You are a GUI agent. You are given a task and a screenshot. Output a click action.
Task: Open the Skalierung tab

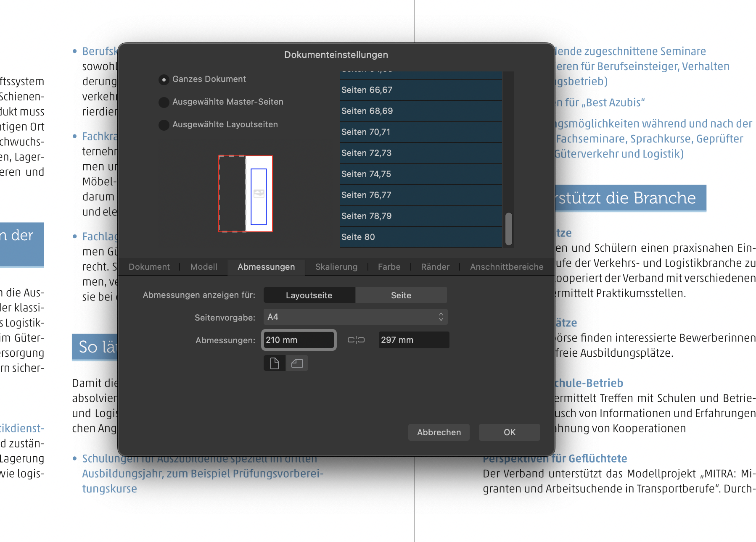pos(336,267)
